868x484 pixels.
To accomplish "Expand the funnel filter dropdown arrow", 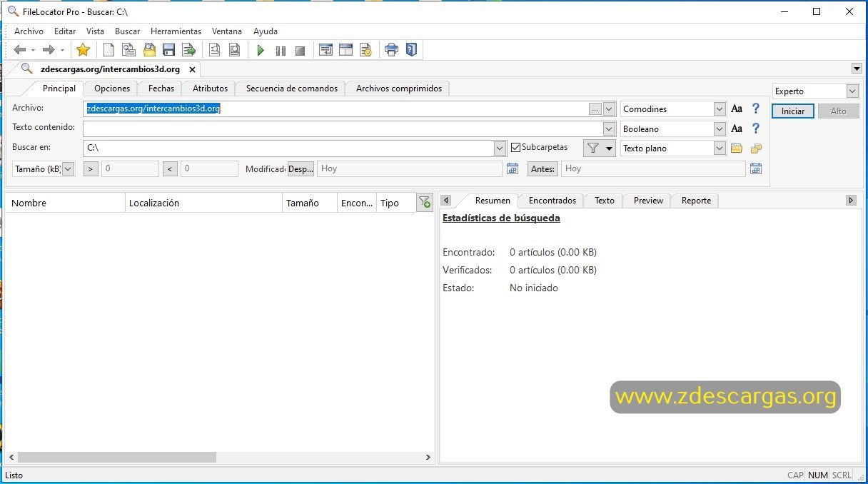I will pyautogui.click(x=609, y=148).
